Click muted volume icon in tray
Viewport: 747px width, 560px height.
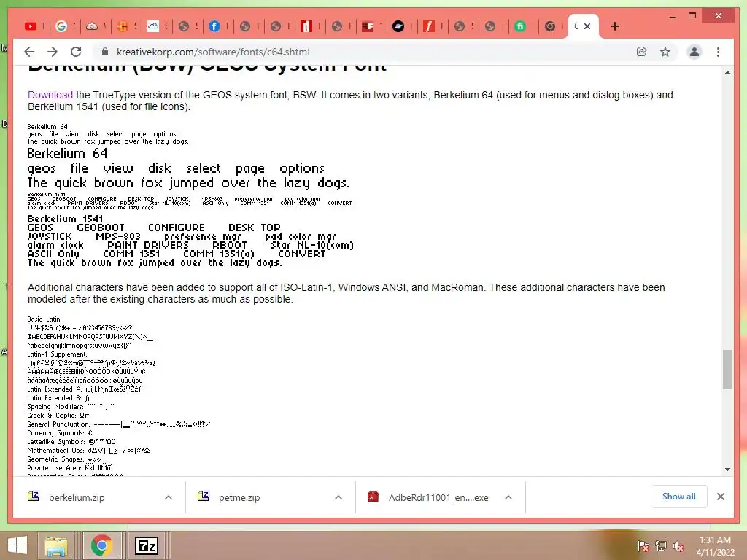coord(678,546)
